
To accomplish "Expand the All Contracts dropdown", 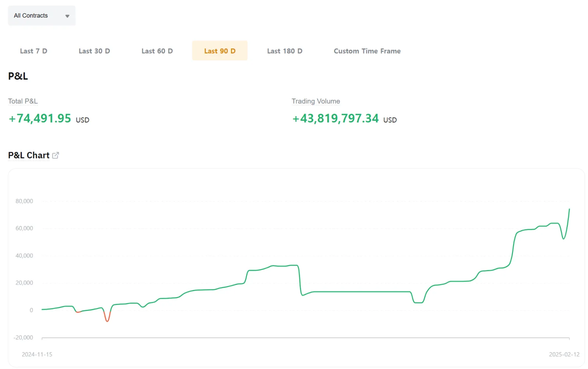I will [x=42, y=15].
